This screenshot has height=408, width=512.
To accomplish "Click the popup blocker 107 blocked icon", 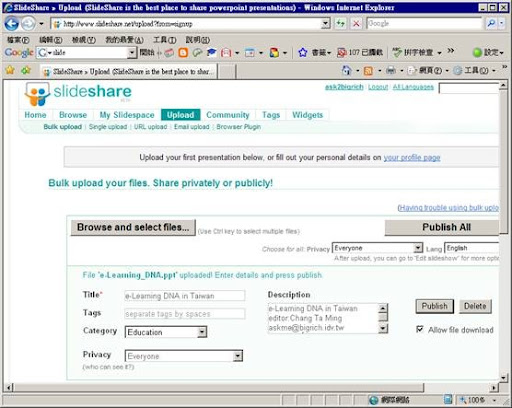I will coord(342,52).
